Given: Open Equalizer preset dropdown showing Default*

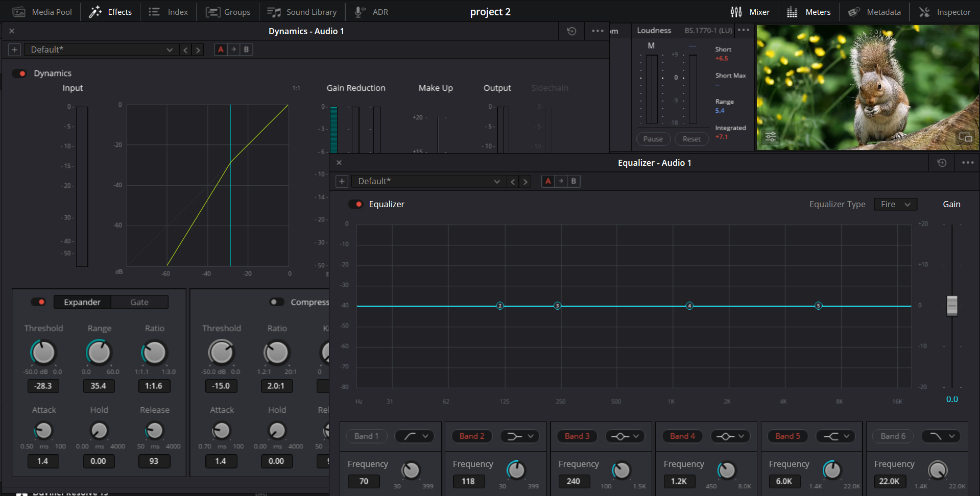Looking at the screenshot, I should [x=428, y=181].
